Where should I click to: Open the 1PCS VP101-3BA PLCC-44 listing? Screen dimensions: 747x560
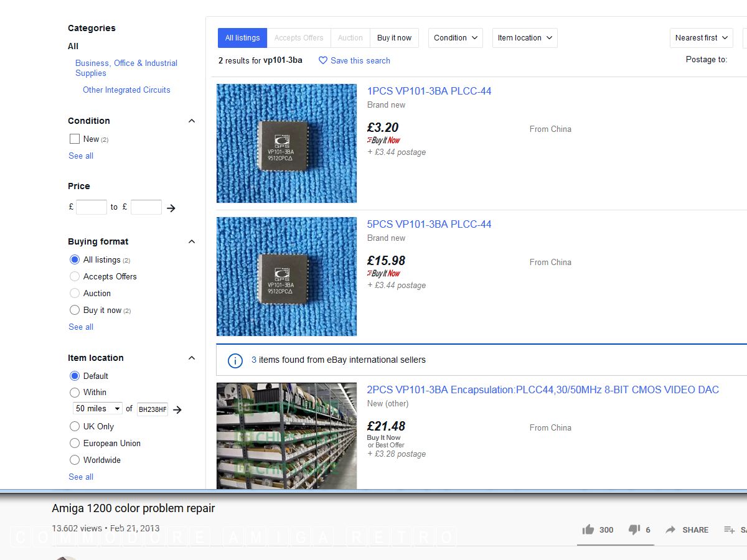[x=429, y=91]
